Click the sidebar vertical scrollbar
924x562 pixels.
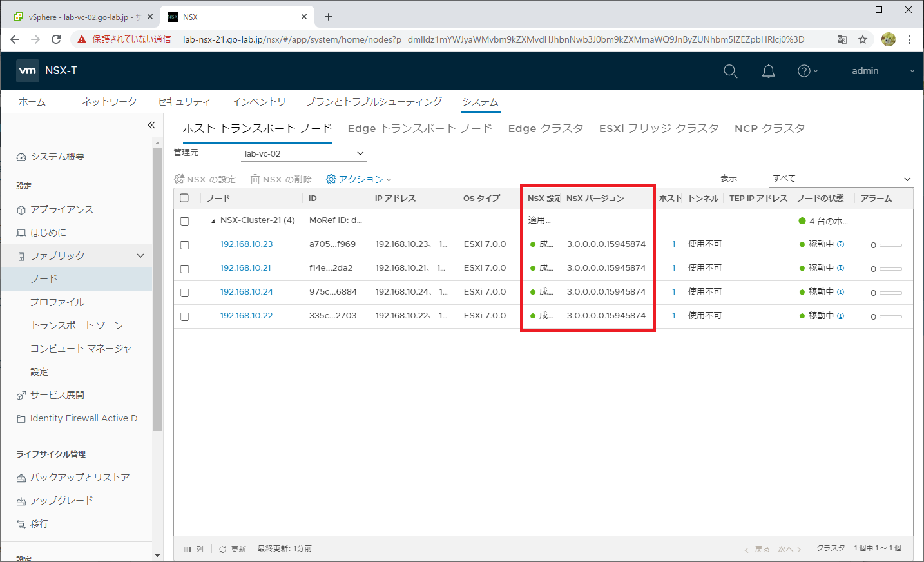157,290
